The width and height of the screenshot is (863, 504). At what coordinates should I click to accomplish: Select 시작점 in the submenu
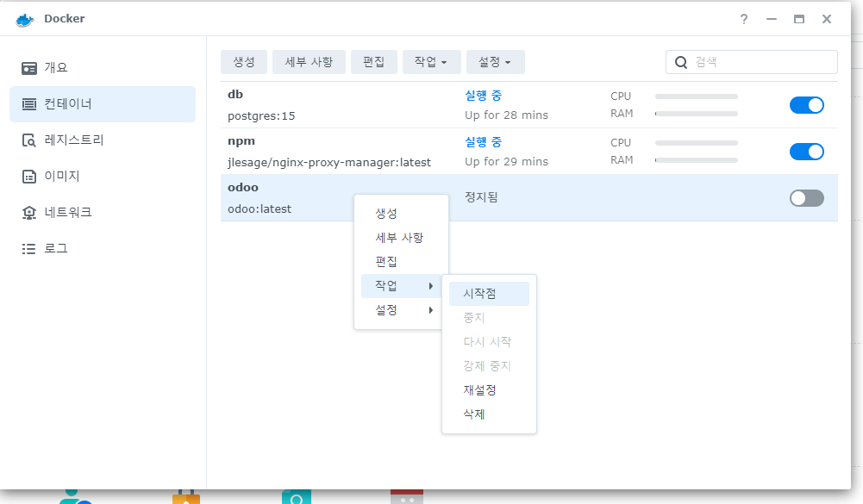(489, 294)
